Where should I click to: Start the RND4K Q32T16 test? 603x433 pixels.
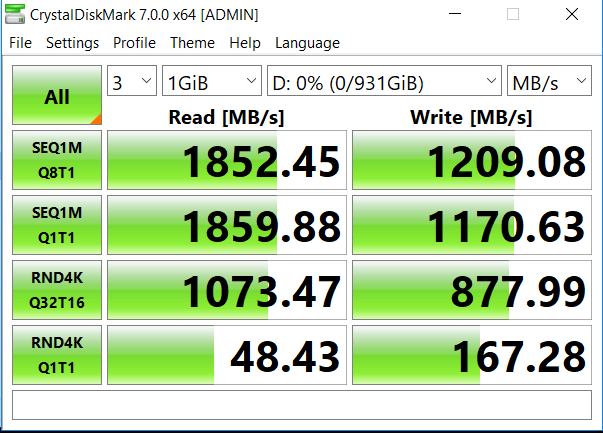(57, 290)
